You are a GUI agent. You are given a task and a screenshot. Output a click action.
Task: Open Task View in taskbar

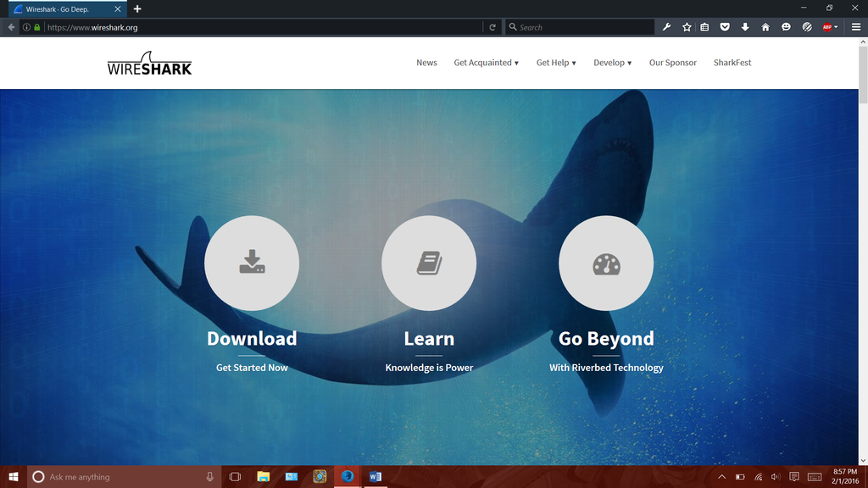coord(235,476)
